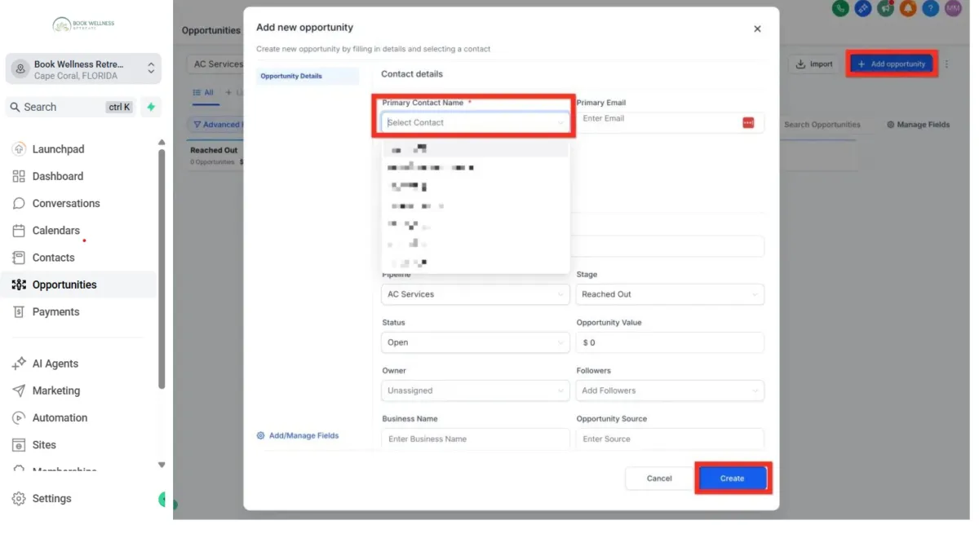
Task: Open the orange bell notifications icon
Action: click(x=909, y=8)
